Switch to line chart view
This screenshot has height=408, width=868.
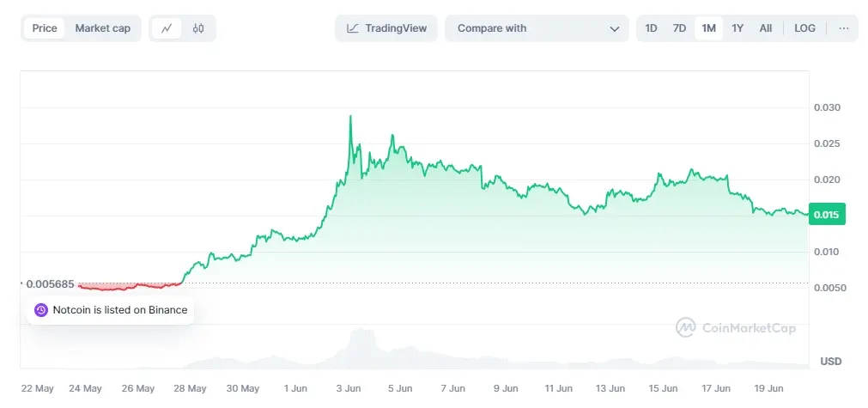(167, 28)
